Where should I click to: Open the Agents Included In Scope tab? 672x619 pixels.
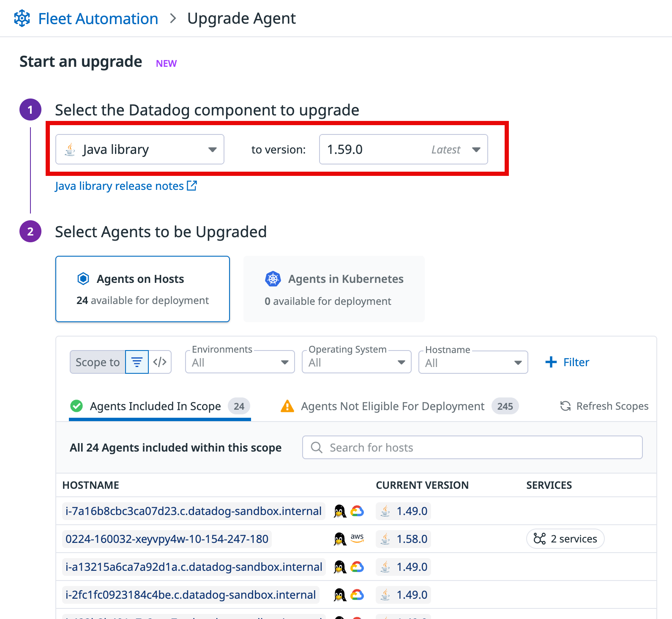[x=156, y=406]
